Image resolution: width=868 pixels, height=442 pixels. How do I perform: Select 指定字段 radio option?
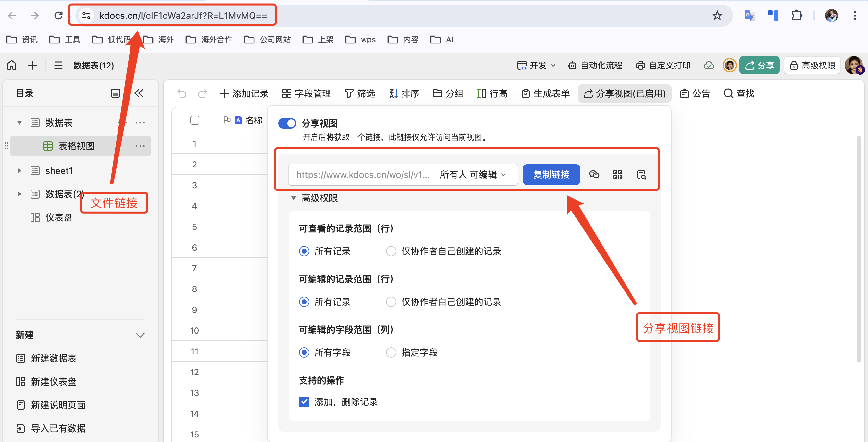(x=391, y=352)
